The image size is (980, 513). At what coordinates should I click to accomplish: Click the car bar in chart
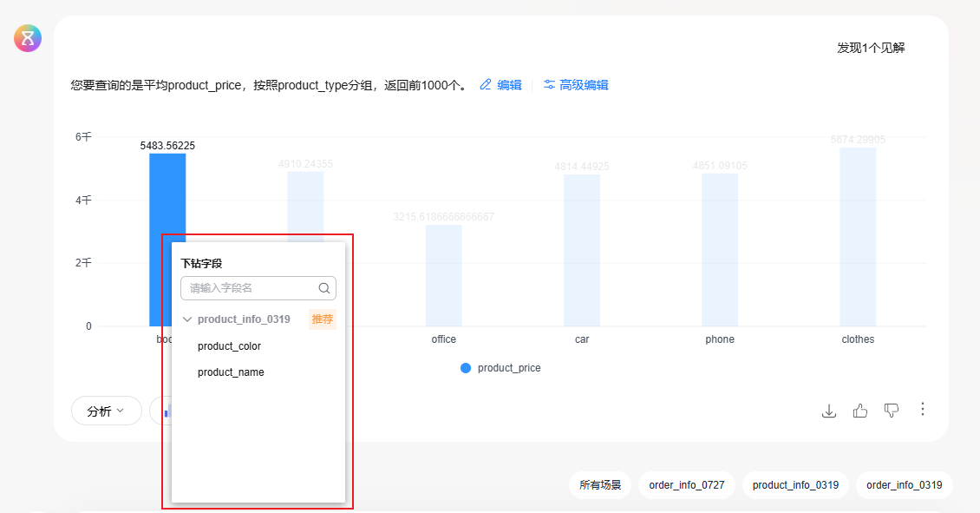coord(582,250)
